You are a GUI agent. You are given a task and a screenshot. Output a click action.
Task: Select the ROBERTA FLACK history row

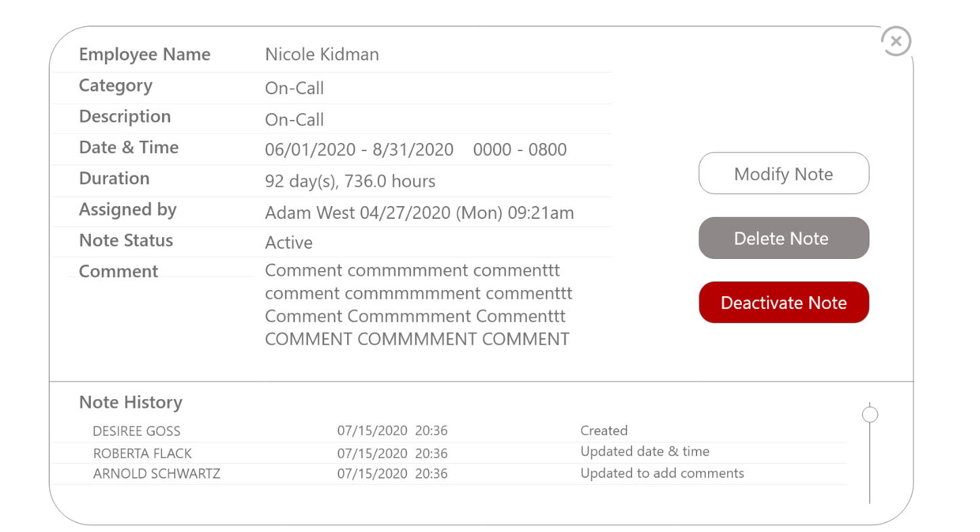[142, 453]
